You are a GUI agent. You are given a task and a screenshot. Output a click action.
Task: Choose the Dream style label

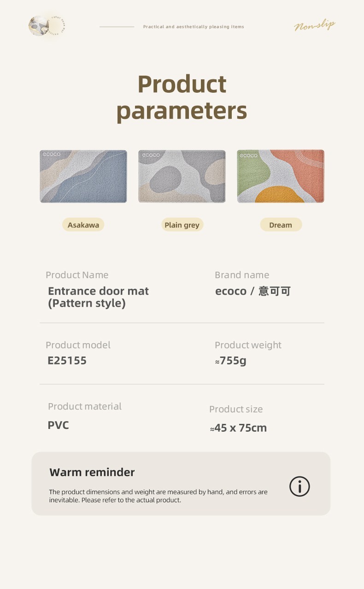point(281,225)
